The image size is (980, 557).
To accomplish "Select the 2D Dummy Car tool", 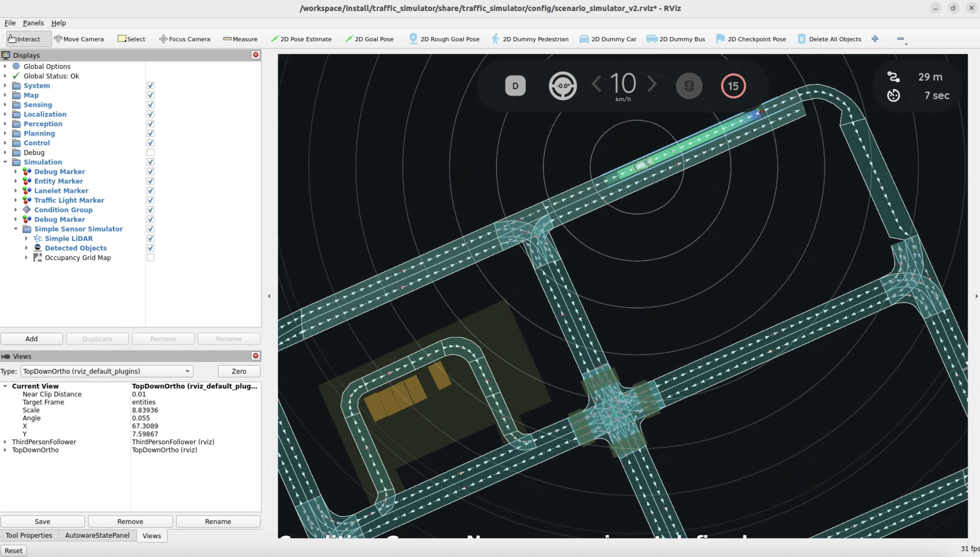I will point(608,39).
